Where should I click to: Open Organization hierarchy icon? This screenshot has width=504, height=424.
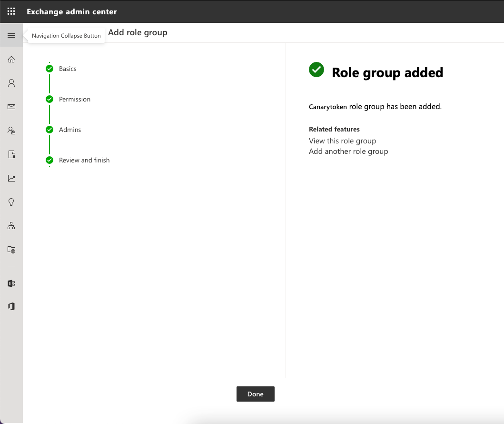point(11,225)
